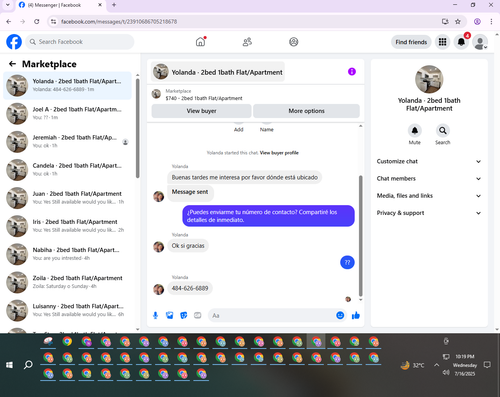This screenshot has width=500, height=397.
Task: Open the volume icon in system tray
Action: click(446, 372)
